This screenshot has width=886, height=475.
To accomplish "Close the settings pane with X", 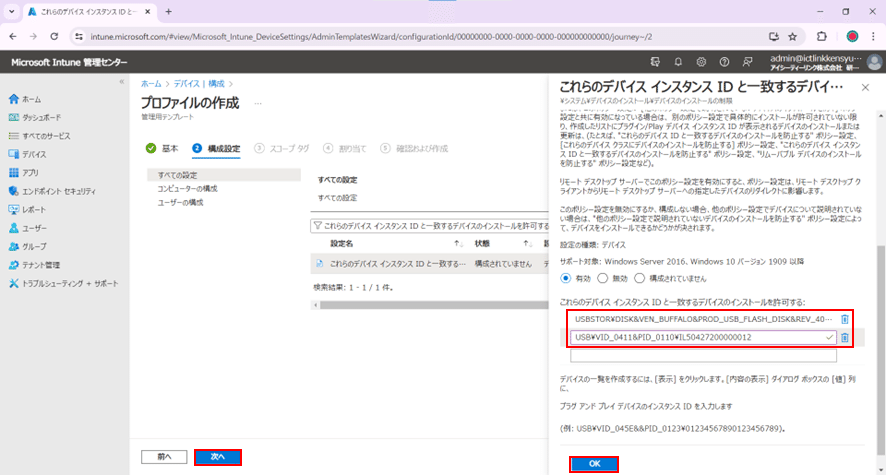I will point(865,88).
